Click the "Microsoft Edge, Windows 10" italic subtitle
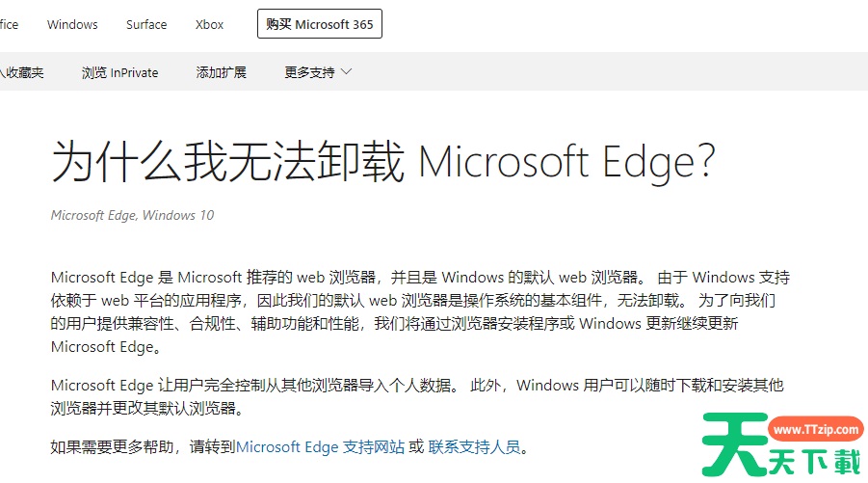868x483 pixels. 132,215
